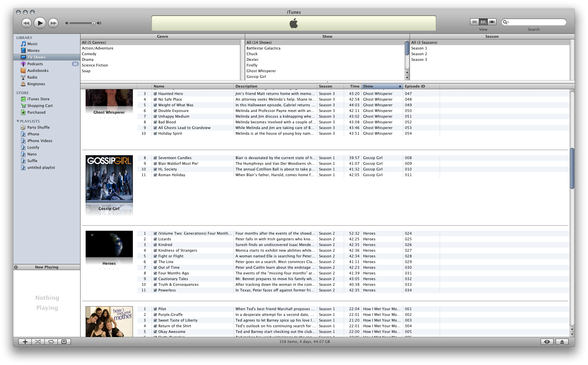The image size is (588, 365).
Task: Uncheck the Pilot episode checkbox
Action: [155, 309]
